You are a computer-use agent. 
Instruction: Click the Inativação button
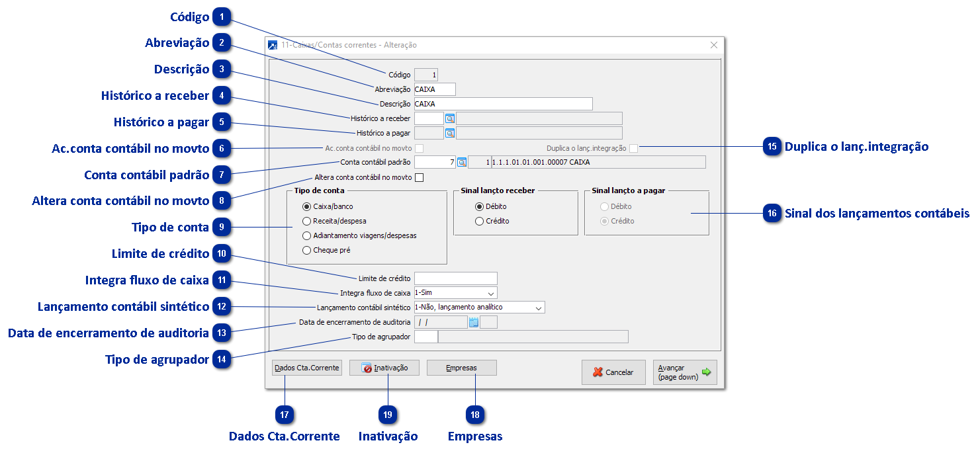point(384,368)
